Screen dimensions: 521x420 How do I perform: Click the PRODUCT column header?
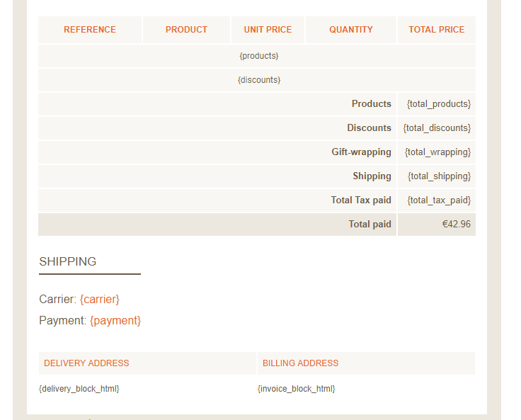pyautogui.click(x=186, y=30)
